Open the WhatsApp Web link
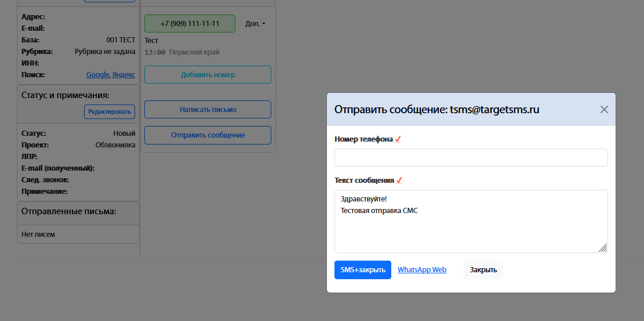 click(422, 270)
